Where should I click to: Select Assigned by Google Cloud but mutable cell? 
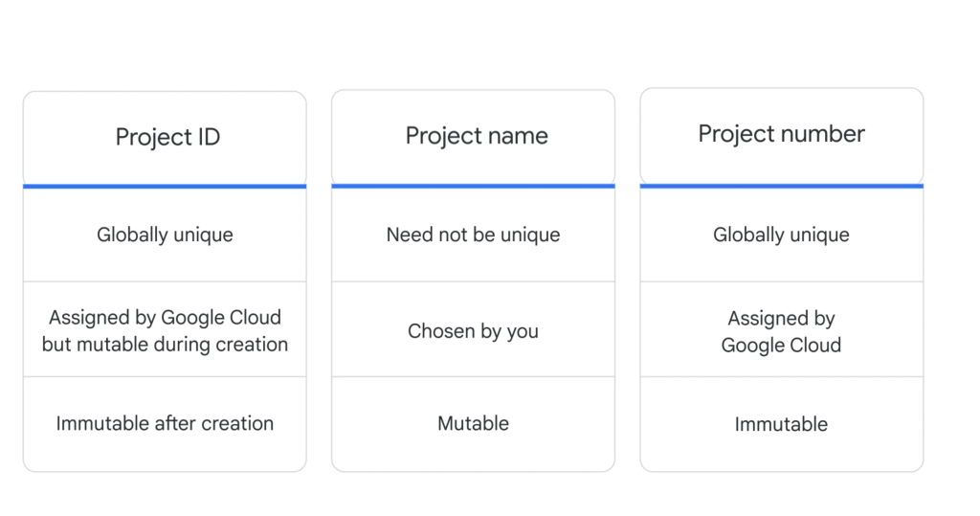point(165,329)
